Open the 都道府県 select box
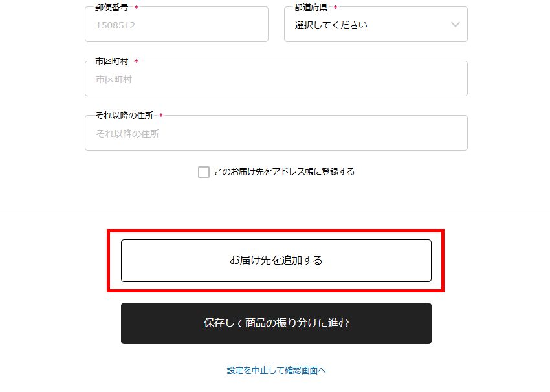Image resolution: width=550 pixels, height=392 pixels. point(375,25)
